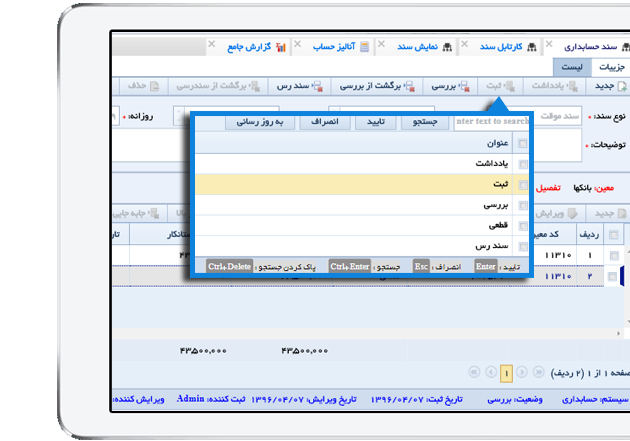This screenshot has width=630, height=441.
Task: Open the کارتابل سند tab
Action: [x=501, y=47]
